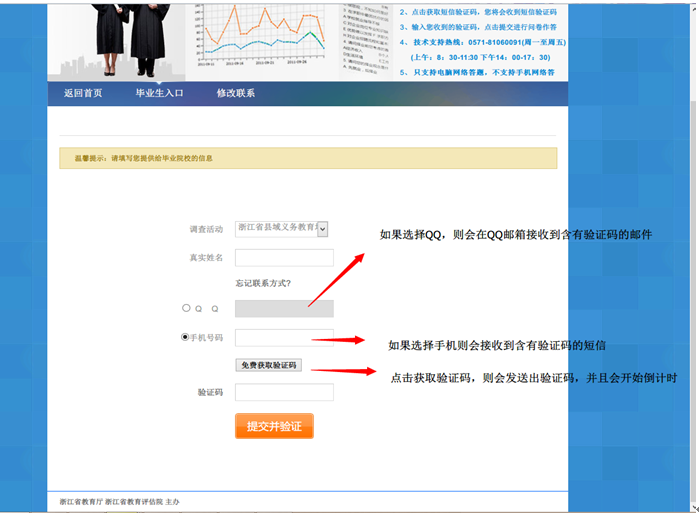Click the grayed-out QQ number field
This screenshot has width=699, height=514.
coord(284,309)
